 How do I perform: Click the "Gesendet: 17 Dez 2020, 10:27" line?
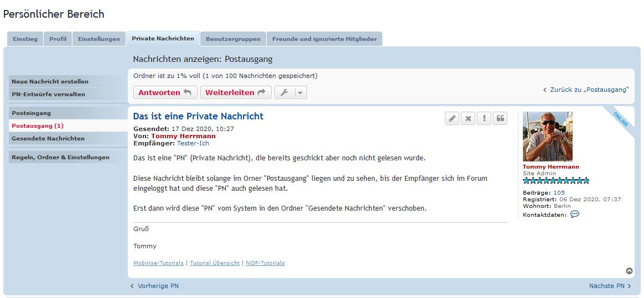click(184, 128)
